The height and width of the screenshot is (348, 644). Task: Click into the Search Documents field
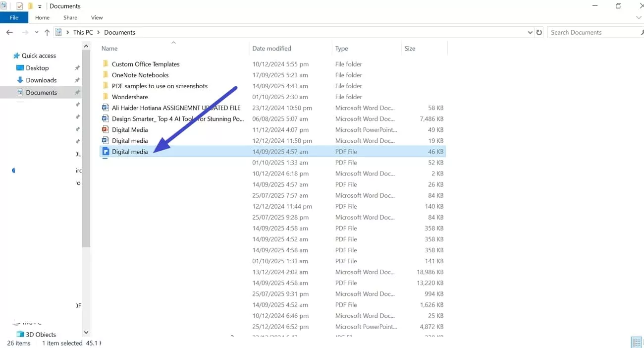590,32
